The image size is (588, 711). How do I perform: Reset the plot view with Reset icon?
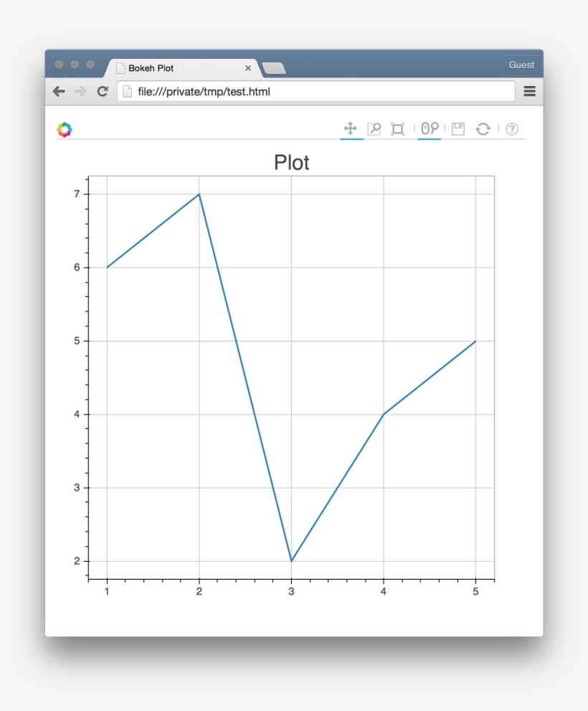(483, 129)
